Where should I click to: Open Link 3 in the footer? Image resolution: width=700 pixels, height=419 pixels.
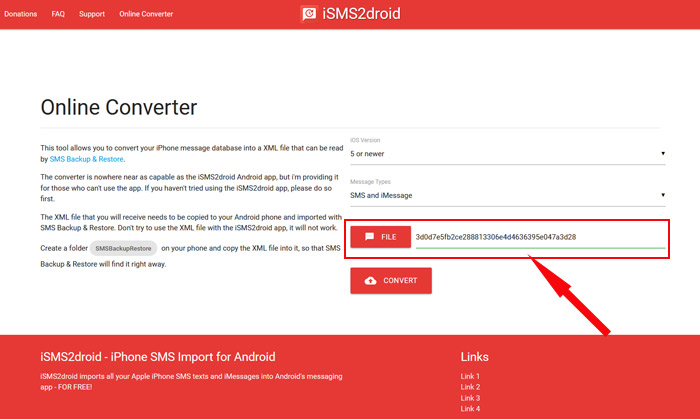coord(470,398)
